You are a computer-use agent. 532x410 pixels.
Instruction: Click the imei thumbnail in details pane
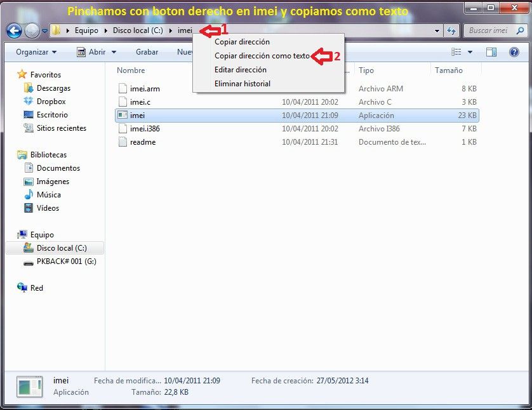point(29,387)
